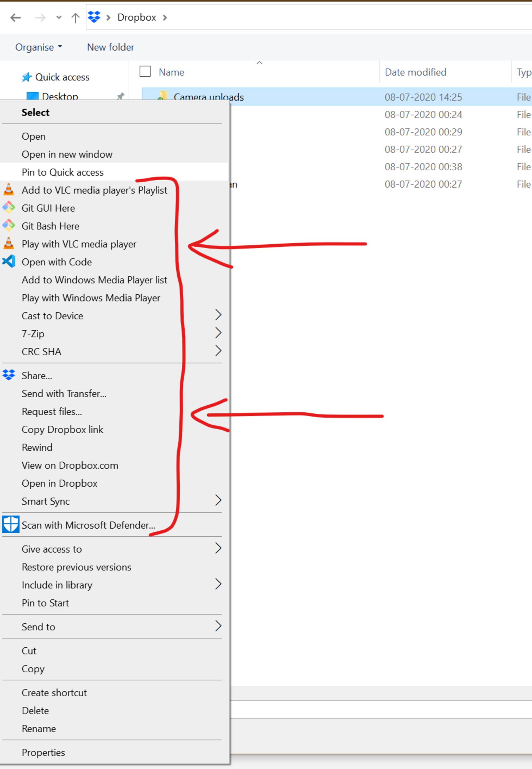532x769 pixels.
Task: Choose Rename in context menu
Action: (114, 729)
